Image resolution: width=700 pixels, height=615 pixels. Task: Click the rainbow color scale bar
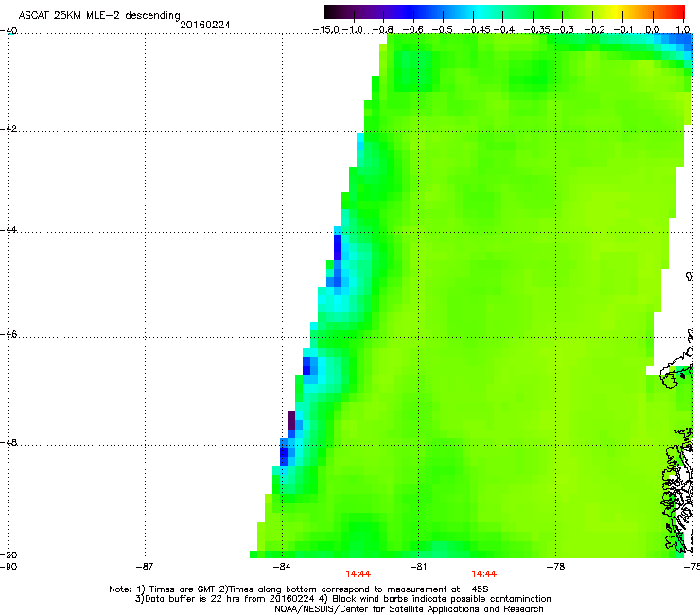click(504, 11)
